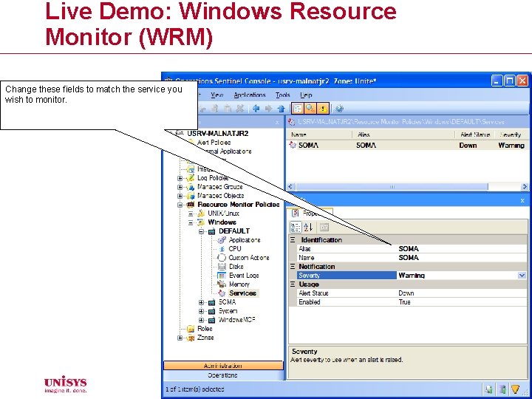
Task: Sort properties alphabetically with A-Z button
Action: [308, 227]
